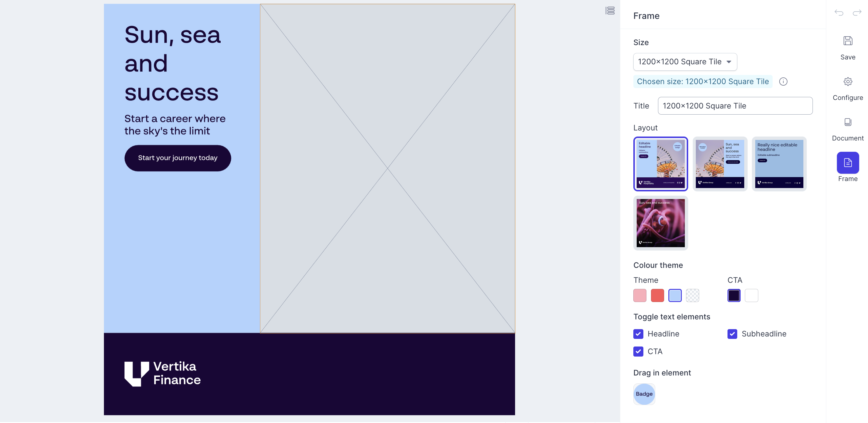Choose the light blue theme swatch

click(675, 296)
